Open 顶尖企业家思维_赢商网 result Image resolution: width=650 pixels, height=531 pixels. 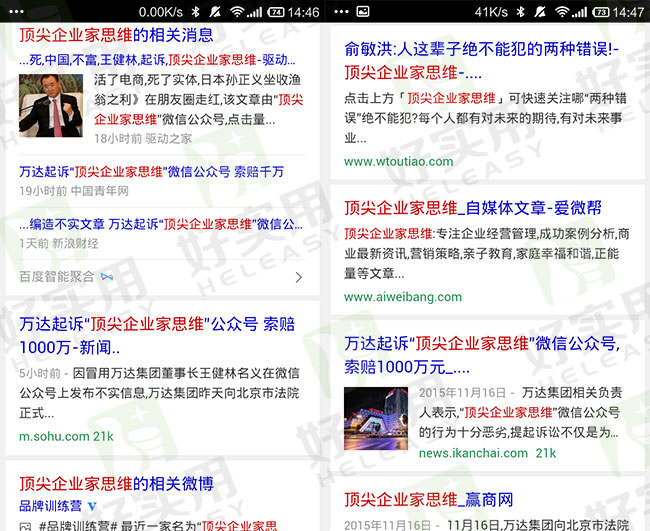pyautogui.click(x=429, y=500)
